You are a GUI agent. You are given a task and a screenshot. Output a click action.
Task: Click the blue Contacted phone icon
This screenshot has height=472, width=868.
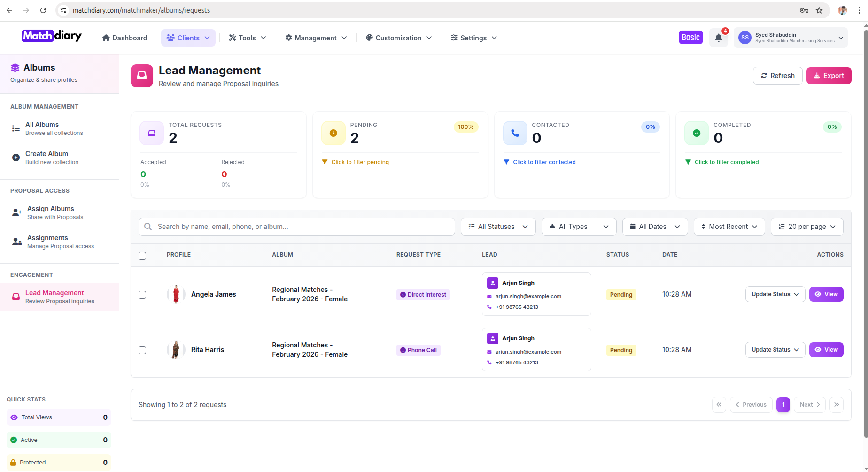(515, 133)
